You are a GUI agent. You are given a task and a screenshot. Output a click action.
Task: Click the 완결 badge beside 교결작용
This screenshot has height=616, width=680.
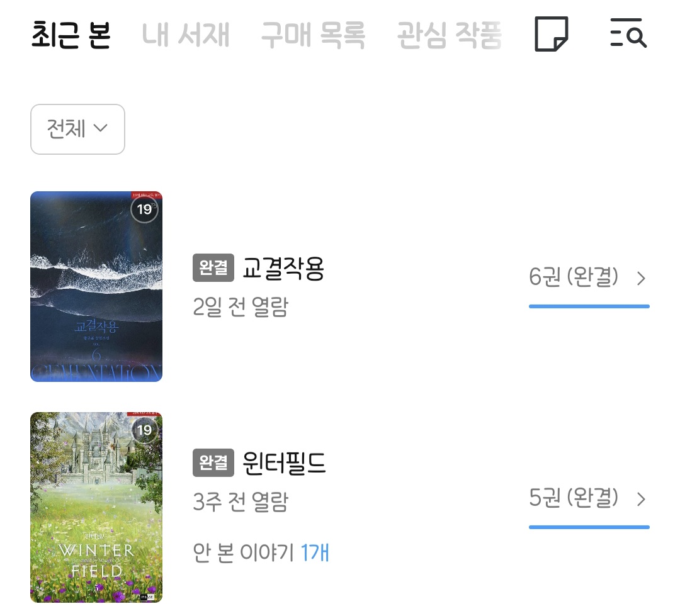[x=213, y=267]
